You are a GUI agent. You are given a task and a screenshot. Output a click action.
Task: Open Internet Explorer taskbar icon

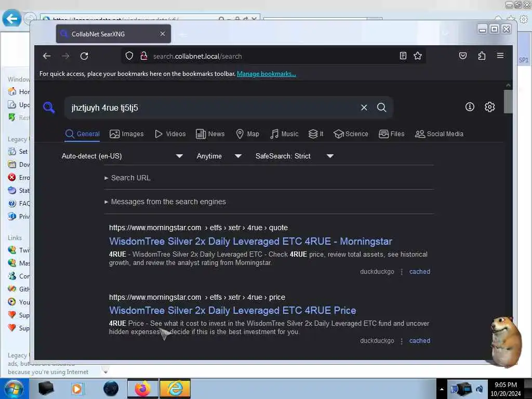[x=175, y=389]
